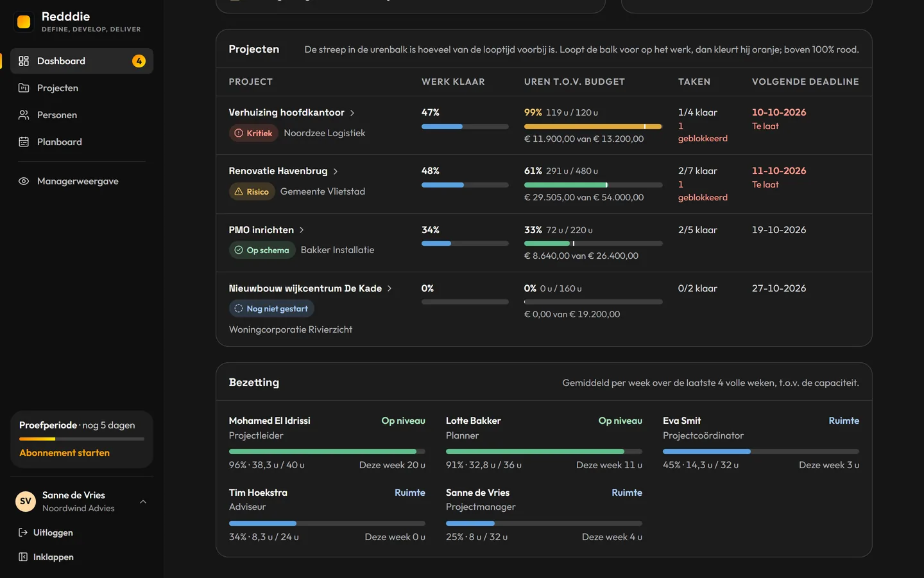The height and width of the screenshot is (578, 924).
Task: Click the Personen people icon
Action: 24,115
